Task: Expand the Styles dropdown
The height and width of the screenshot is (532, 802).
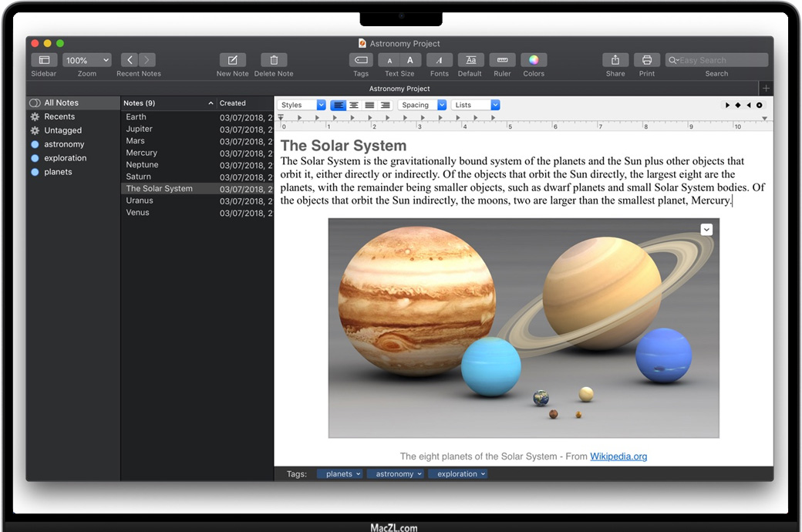Action: click(x=302, y=105)
